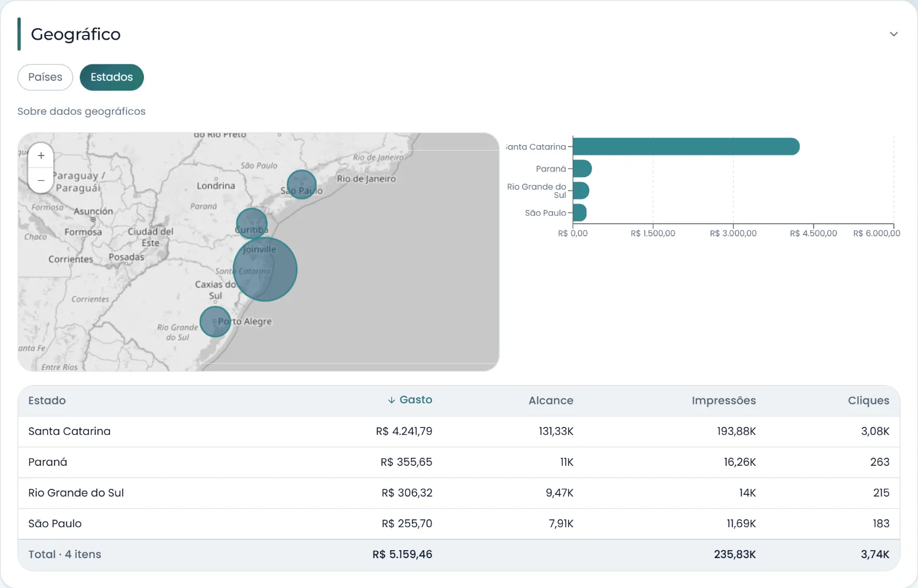Select the São Paulo table row
The width and height of the screenshot is (918, 588).
[x=459, y=524]
